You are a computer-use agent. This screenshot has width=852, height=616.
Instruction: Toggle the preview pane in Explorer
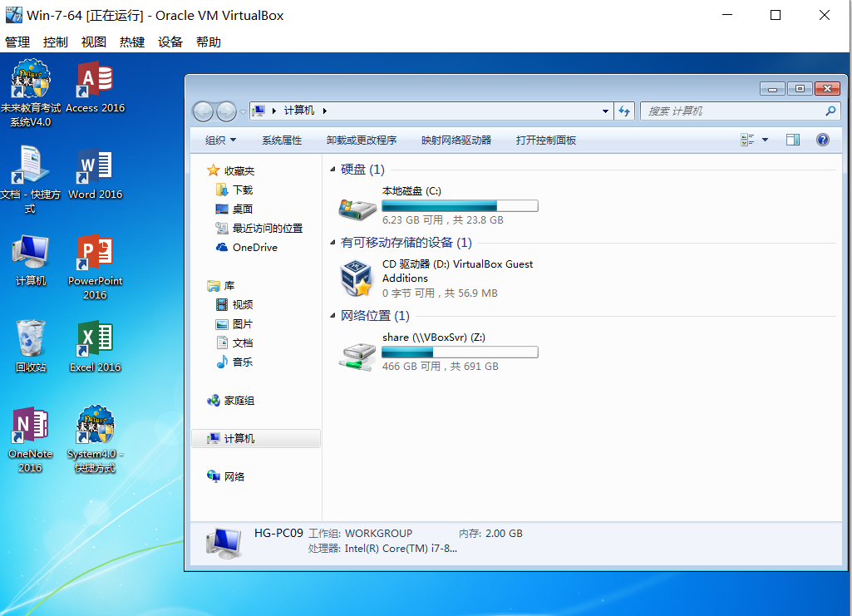click(x=792, y=139)
